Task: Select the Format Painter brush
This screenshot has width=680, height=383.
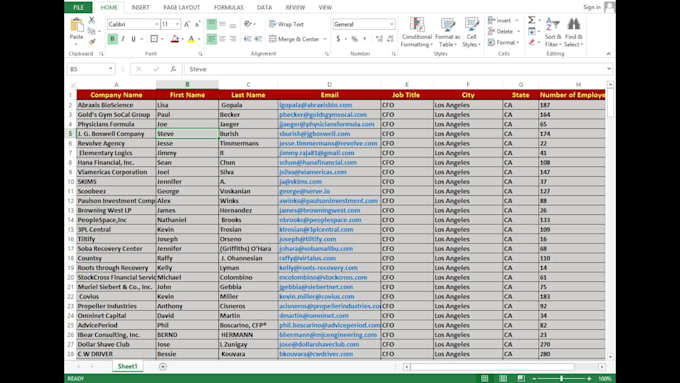Action: click(92, 42)
